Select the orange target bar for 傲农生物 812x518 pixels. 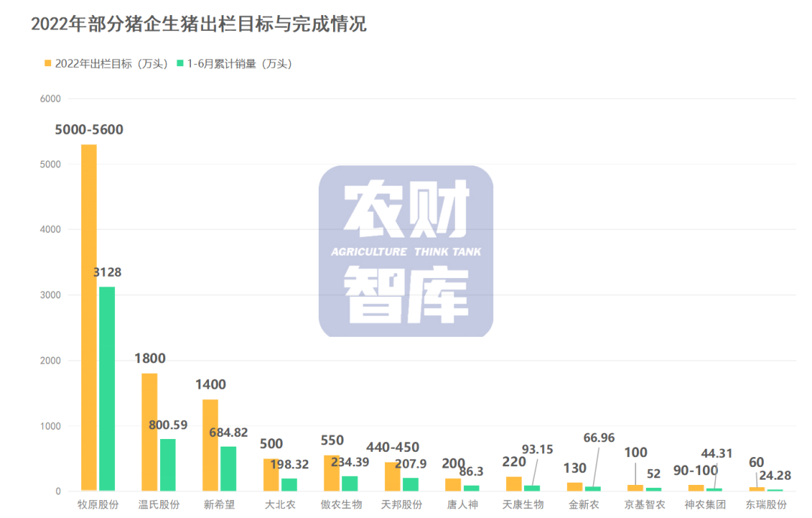332,473
